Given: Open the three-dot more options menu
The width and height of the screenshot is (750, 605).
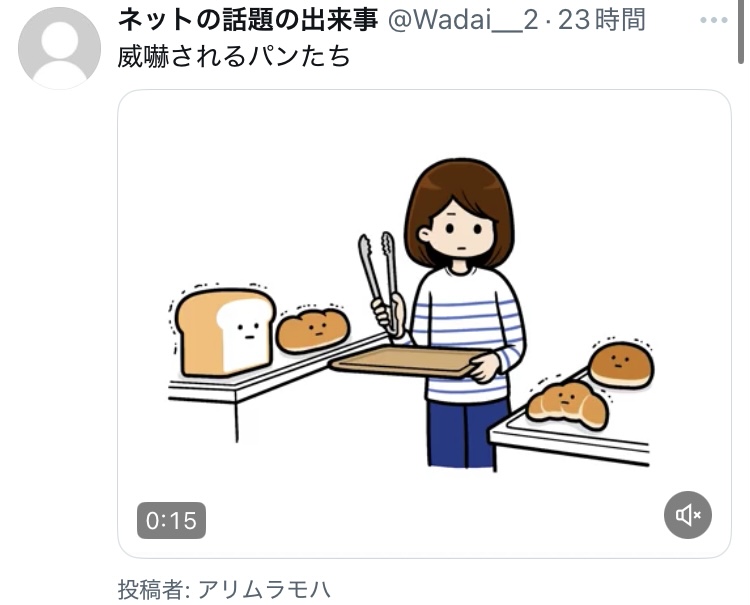Looking at the screenshot, I should pos(713,21).
